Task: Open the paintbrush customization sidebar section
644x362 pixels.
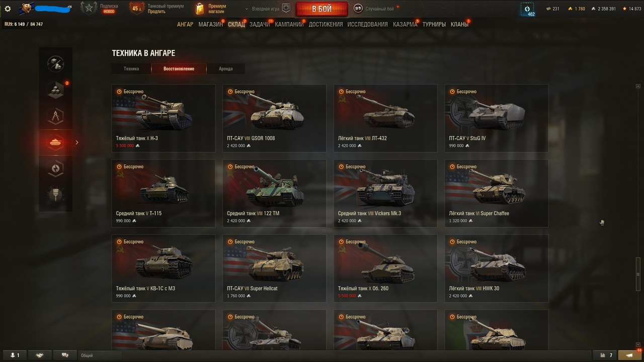Action: pos(55,194)
